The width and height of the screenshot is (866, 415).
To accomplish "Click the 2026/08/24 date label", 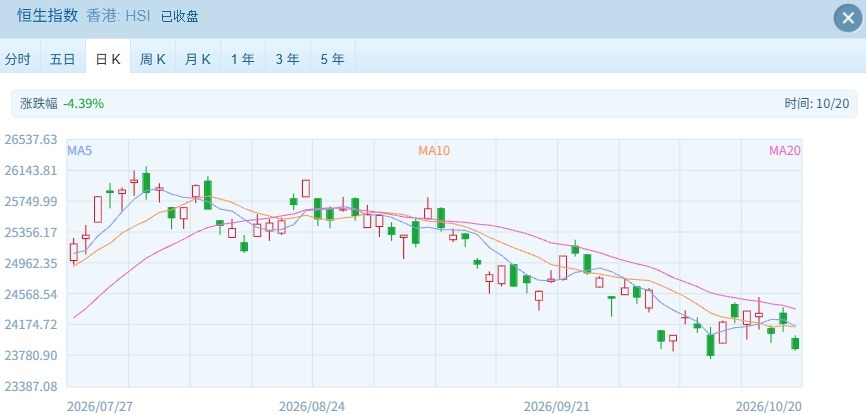I will coord(312,407).
